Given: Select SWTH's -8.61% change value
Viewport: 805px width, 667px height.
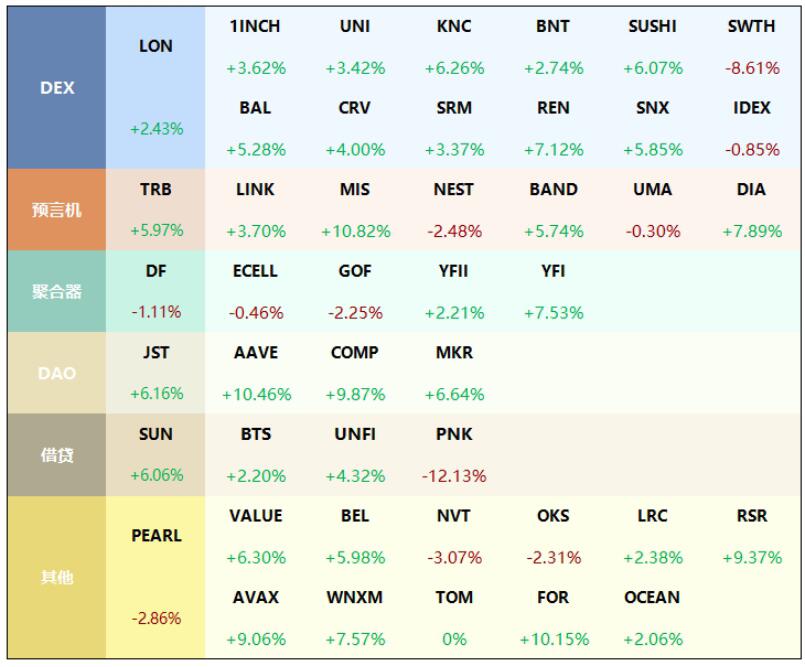Looking at the screenshot, I should [x=751, y=68].
